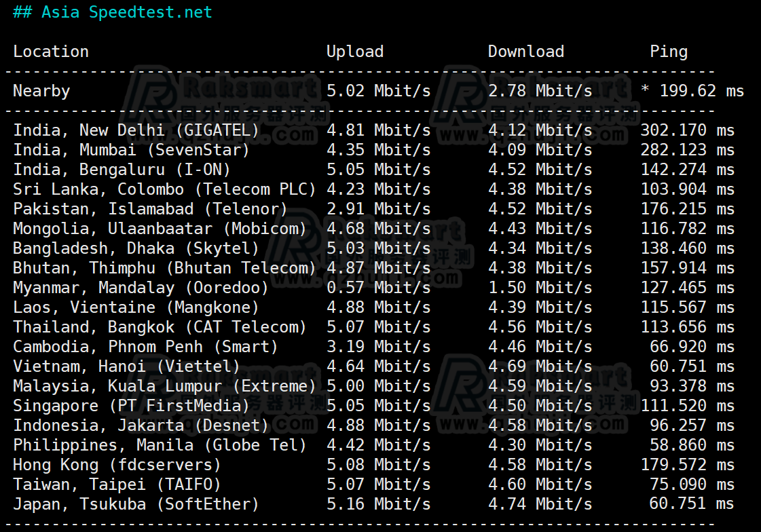Select Islamabad ping "176.215 ms"
Image resolution: width=761 pixels, height=532 pixels.
(687, 208)
